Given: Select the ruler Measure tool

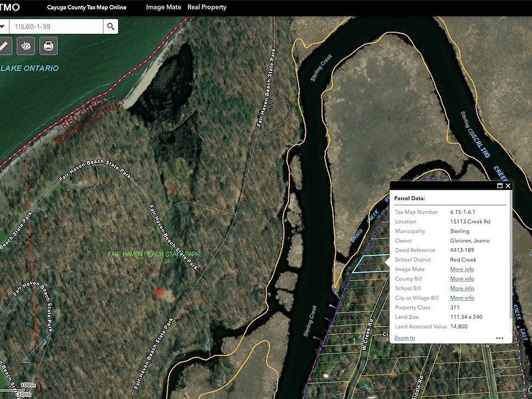Looking at the screenshot, I should [4, 46].
